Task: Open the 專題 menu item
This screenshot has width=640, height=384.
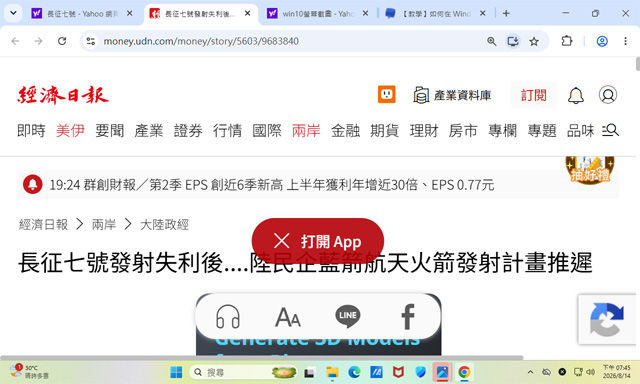Action: pyautogui.click(x=542, y=131)
